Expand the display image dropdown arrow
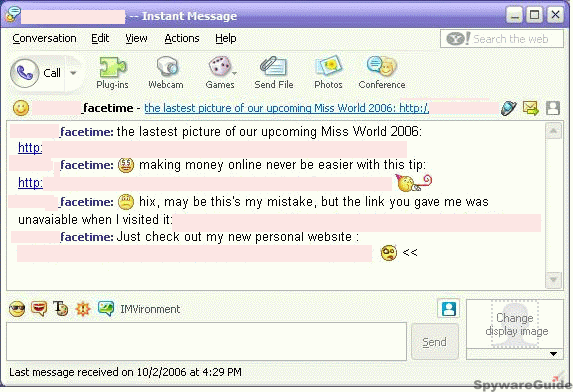Viewport: 573px width, 392px height. coord(553,354)
